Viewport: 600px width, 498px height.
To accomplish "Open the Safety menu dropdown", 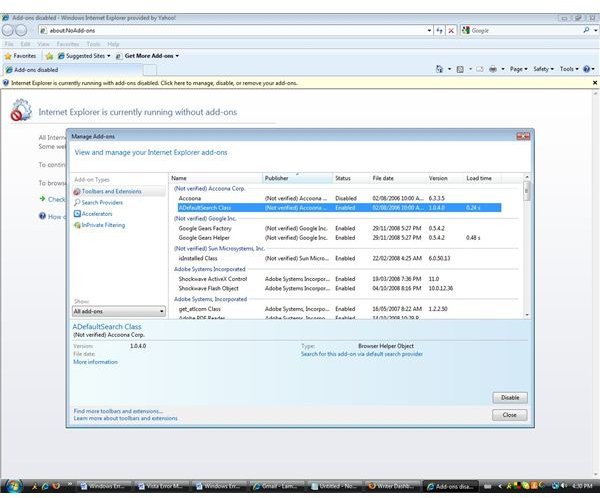I will [543, 69].
